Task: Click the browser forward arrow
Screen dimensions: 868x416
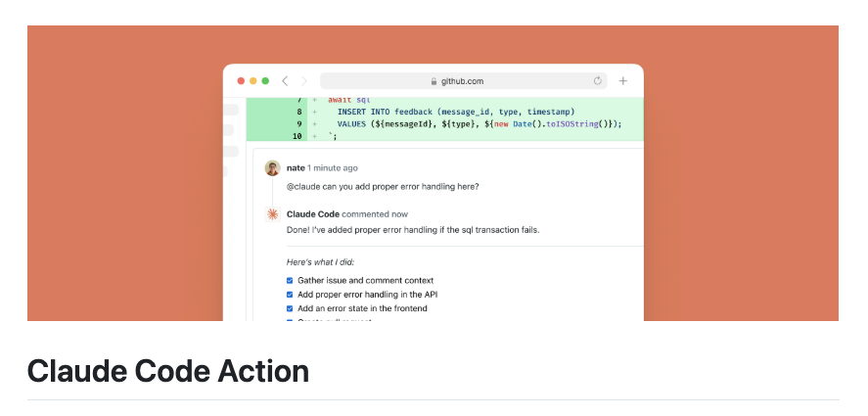Action: [304, 81]
